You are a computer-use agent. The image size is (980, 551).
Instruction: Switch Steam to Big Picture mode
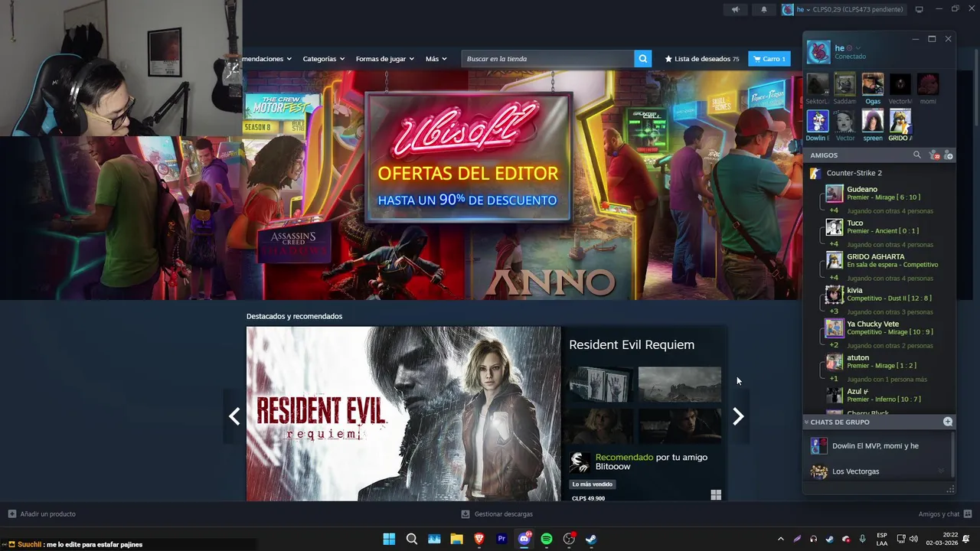[920, 9]
